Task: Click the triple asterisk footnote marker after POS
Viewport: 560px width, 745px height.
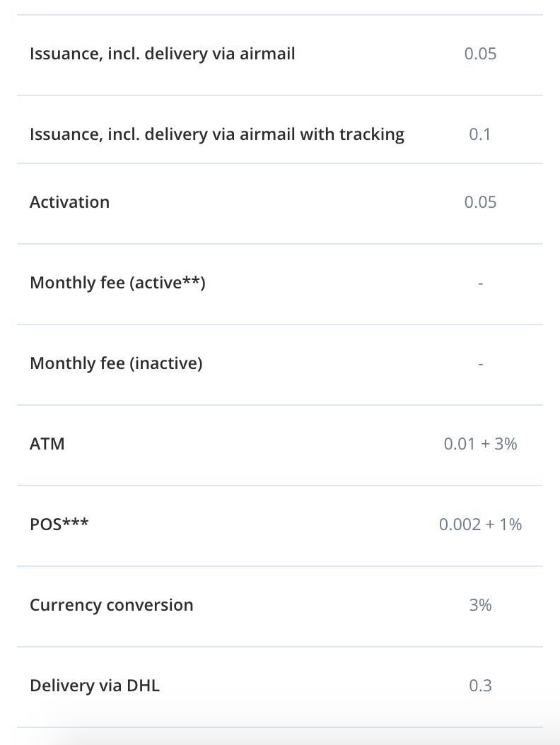Action: pyautogui.click(x=76, y=522)
